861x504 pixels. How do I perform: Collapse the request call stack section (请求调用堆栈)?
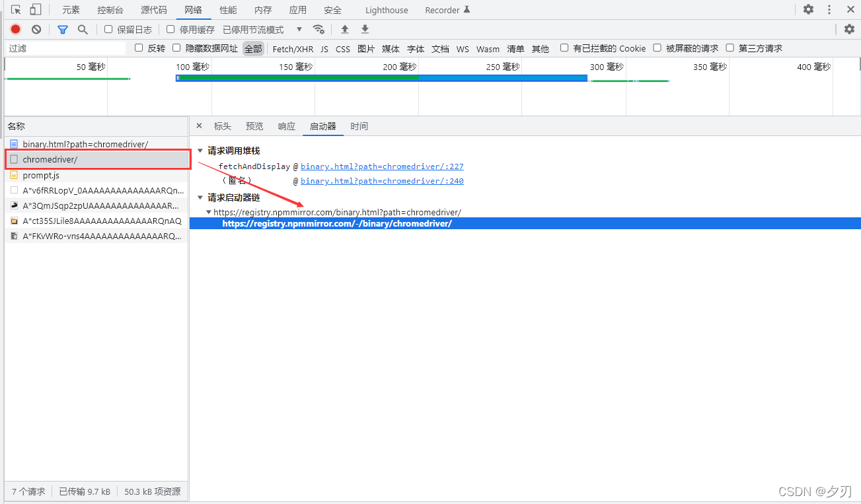click(200, 151)
